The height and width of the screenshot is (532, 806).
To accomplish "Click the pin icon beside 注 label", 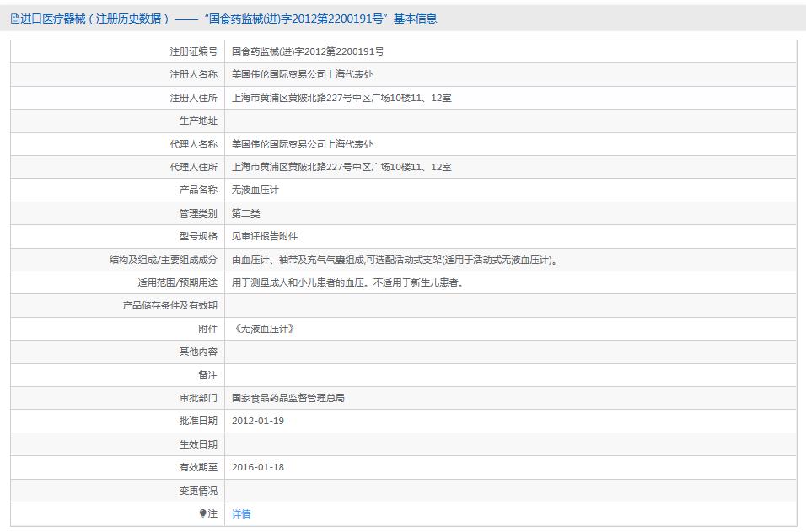I will (202, 513).
